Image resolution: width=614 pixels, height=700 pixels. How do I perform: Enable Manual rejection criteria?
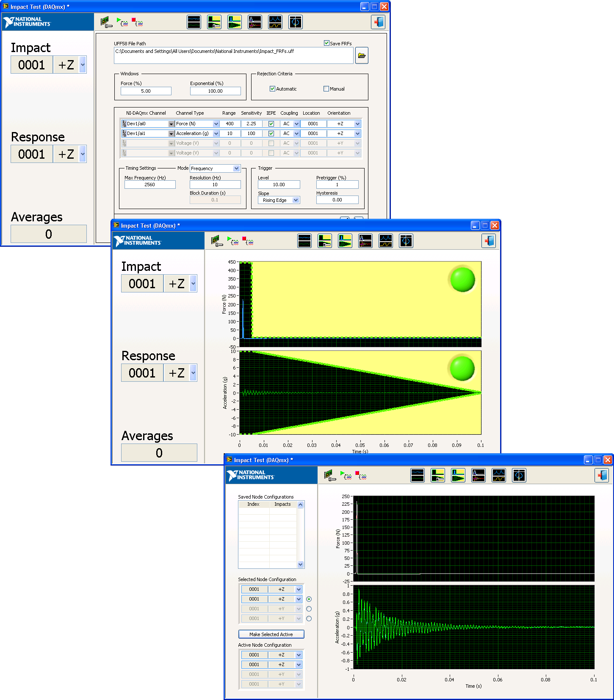(326, 88)
